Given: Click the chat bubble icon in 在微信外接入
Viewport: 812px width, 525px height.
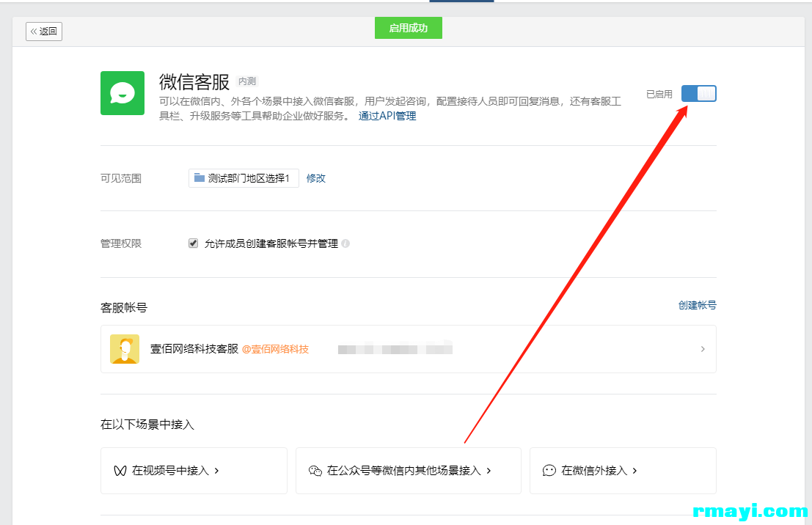Looking at the screenshot, I should pos(549,471).
